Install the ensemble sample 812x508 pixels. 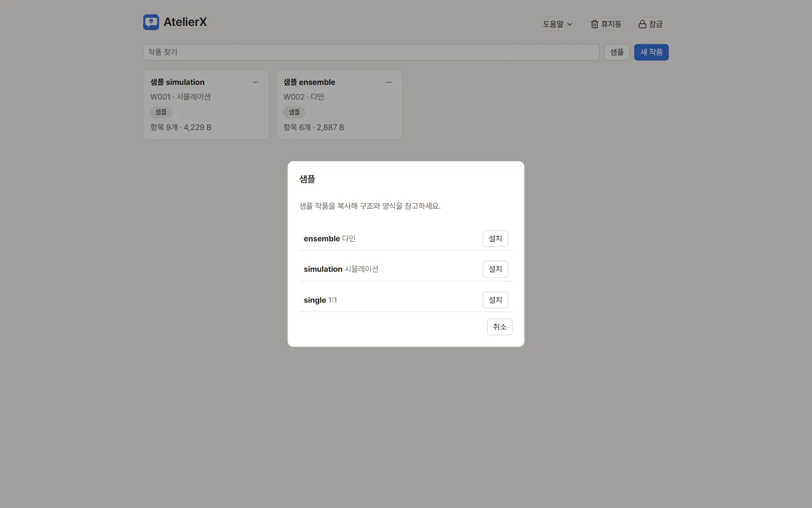tap(495, 239)
